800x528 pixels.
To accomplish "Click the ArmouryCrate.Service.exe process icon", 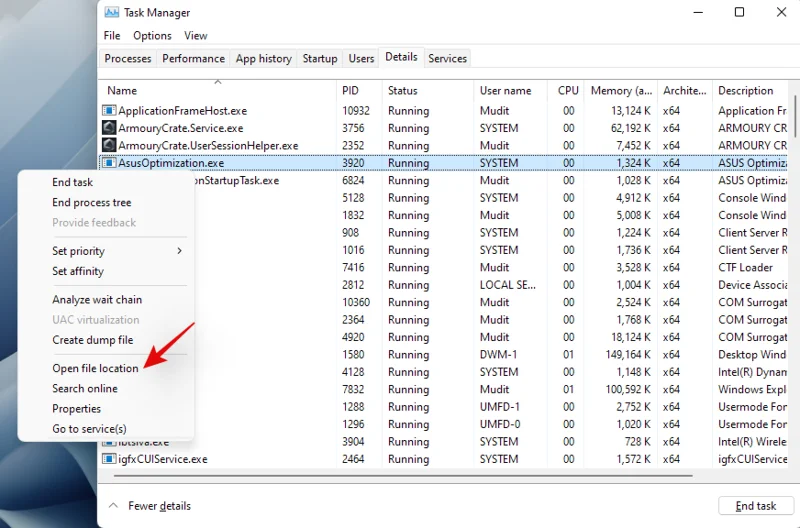I will click(109, 128).
